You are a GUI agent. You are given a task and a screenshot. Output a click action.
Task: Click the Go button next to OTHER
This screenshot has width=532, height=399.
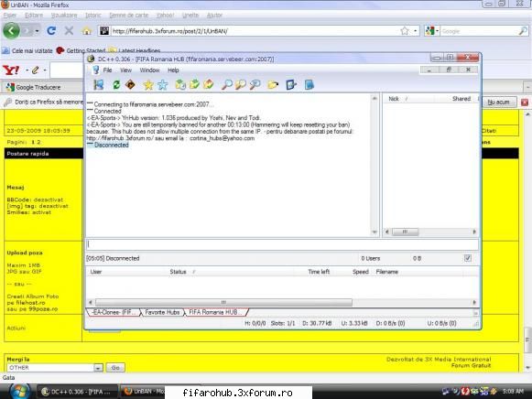(115, 368)
